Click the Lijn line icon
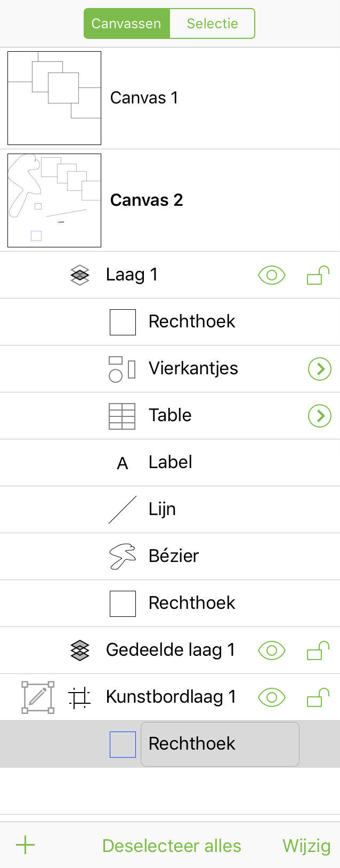This screenshot has width=340, height=868. point(122,509)
